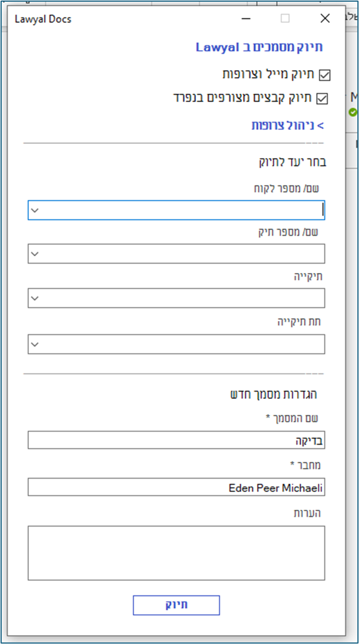Click into the תיקייה combo box field
The height and width of the screenshot is (644, 359).
click(x=184, y=299)
